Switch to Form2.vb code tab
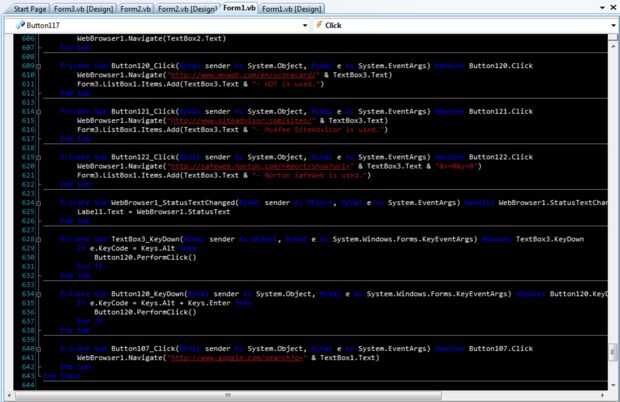The height and width of the screenshot is (402, 620). coord(135,9)
